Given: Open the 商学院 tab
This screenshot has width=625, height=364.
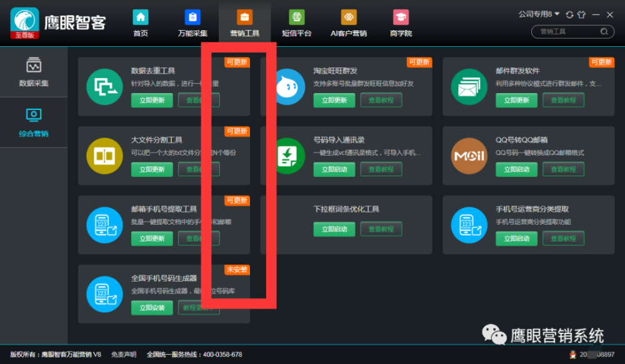Looking at the screenshot, I should click(401, 23).
